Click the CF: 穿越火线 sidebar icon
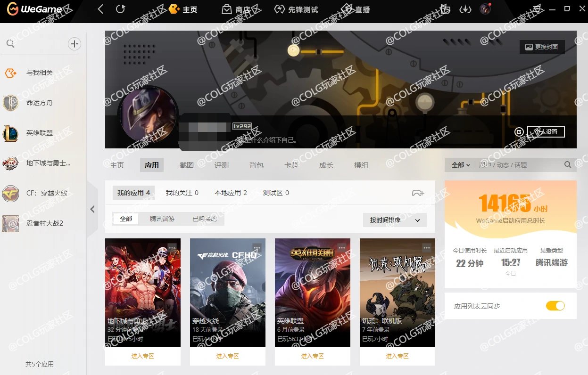The image size is (588, 375). point(10,193)
